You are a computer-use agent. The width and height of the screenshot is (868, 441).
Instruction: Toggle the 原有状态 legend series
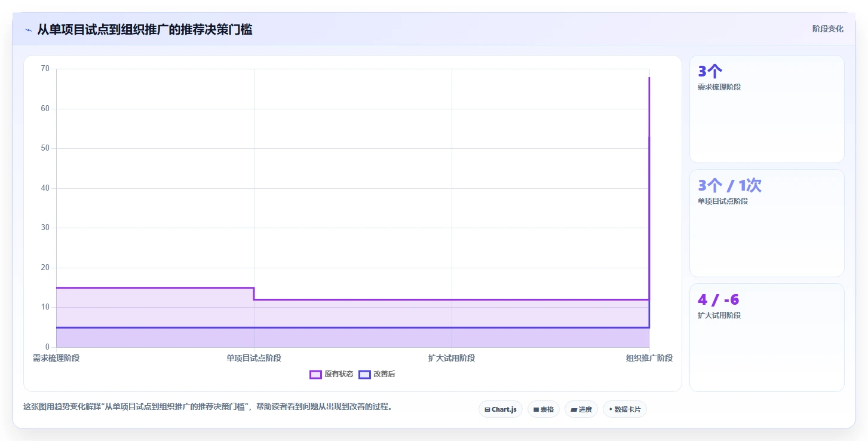332,374
